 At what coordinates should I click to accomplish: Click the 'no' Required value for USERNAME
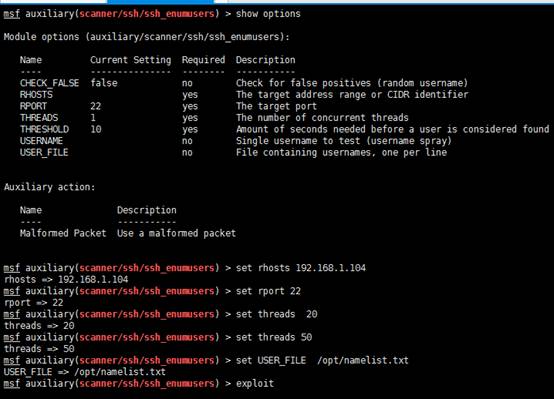tap(187, 141)
